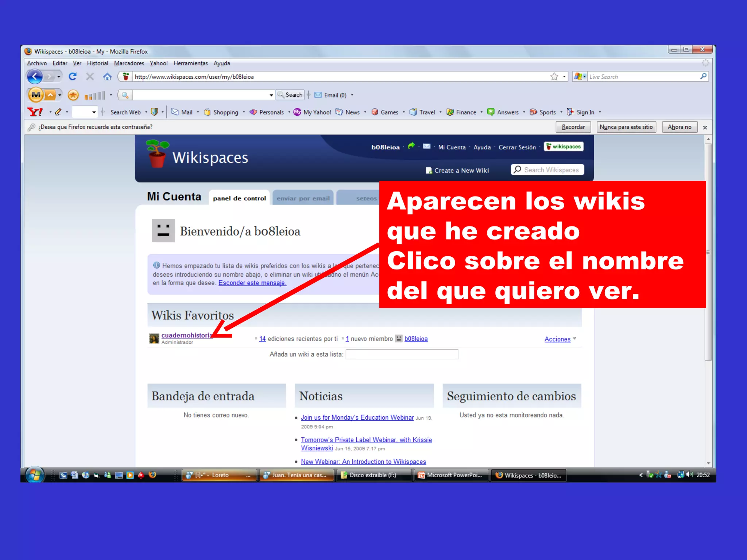Click the cuadernohistoria wiki thumbnail
This screenshot has height=560, width=747.
(154, 338)
